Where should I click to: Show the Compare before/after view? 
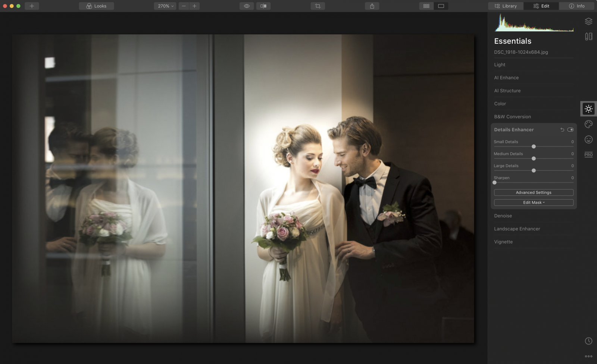tap(265, 6)
